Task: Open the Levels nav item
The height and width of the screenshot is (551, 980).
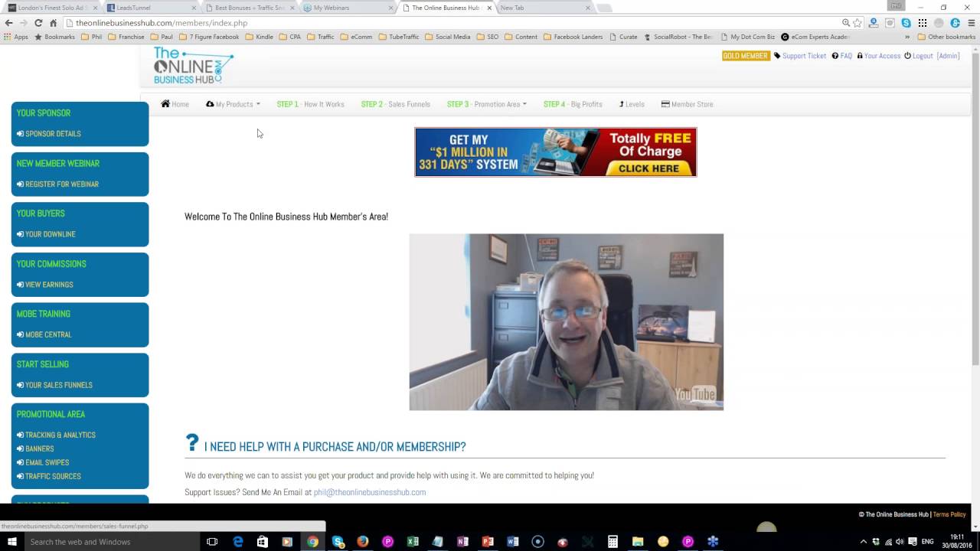Action: (x=632, y=104)
